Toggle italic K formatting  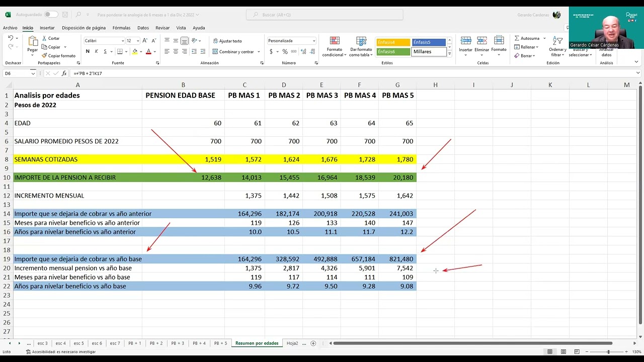pyautogui.click(x=96, y=51)
